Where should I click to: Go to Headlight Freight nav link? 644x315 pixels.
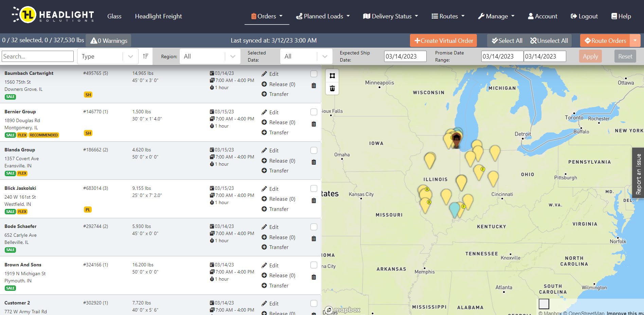pos(159,16)
